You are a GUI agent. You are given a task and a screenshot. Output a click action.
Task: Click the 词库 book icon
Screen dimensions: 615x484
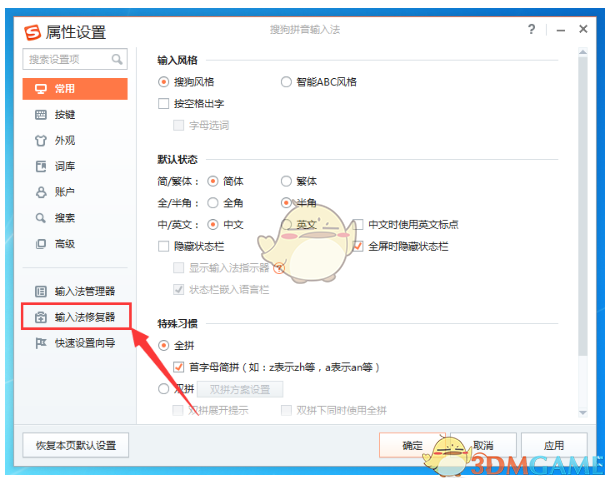(41, 166)
